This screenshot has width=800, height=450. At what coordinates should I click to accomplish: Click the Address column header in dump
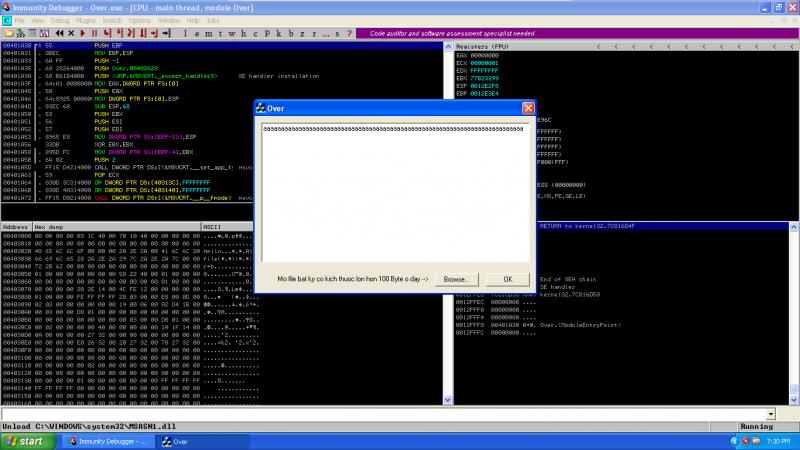tap(16, 227)
